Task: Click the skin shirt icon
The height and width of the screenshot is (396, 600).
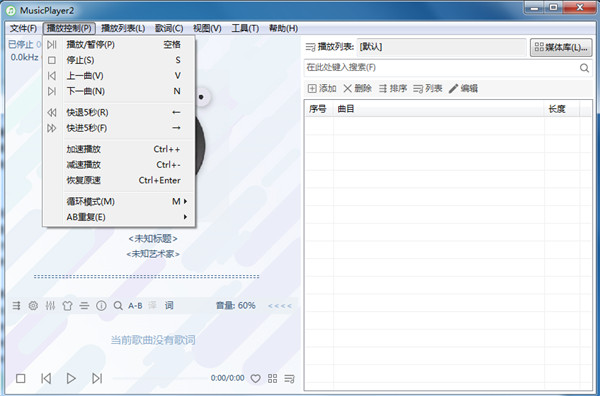Action: tap(67, 306)
